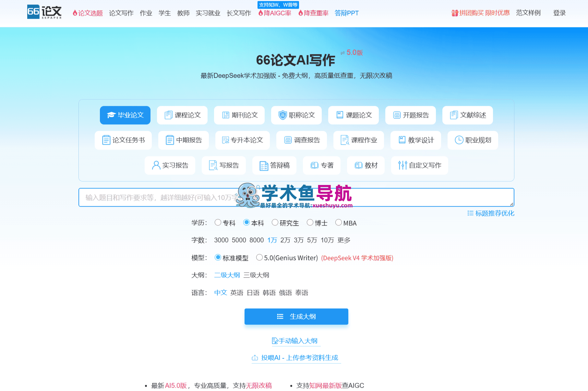Open the 学生 menu item
This screenshot has width=588, height=391.
click(x=165, y=13)
